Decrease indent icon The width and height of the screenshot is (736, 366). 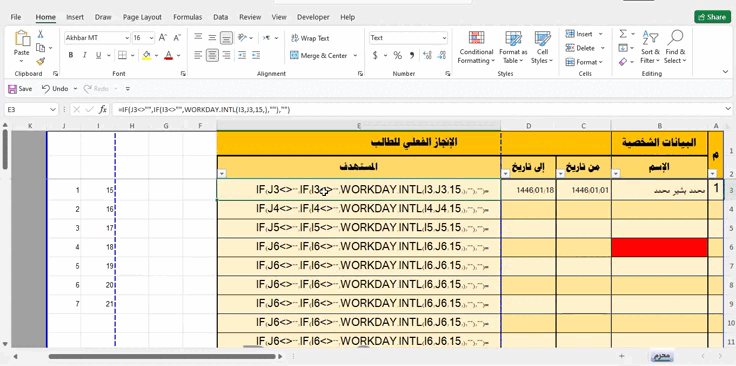(x=242, y=55)
